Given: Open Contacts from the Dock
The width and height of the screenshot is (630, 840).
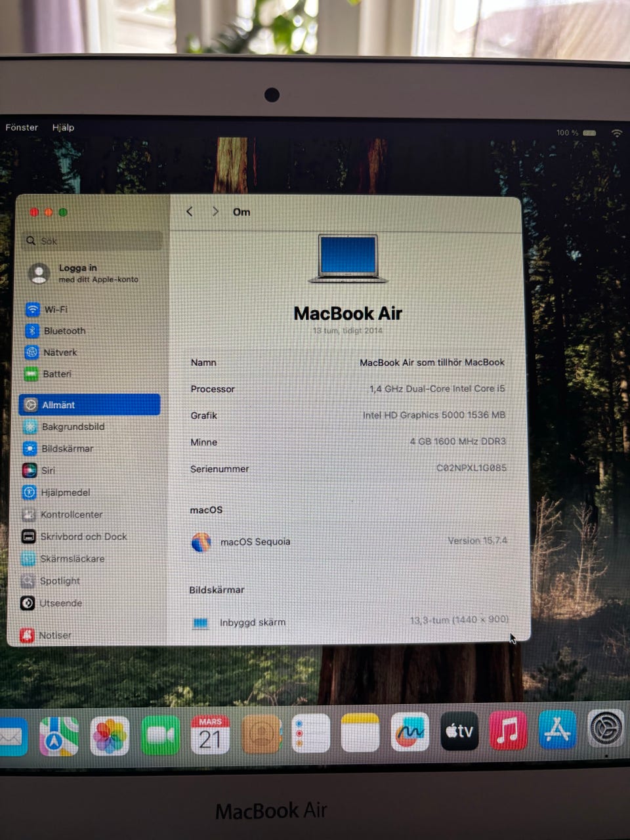Looking at the screenshot, I should [261, 734].
